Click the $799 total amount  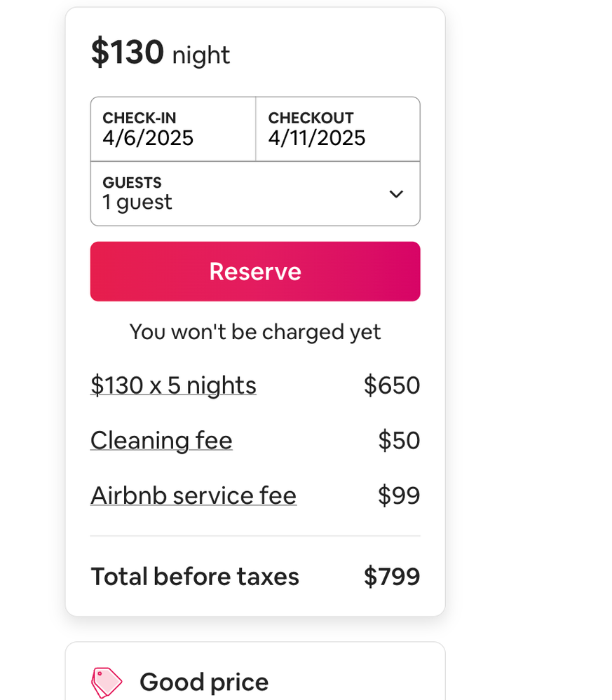pos(392,577)
